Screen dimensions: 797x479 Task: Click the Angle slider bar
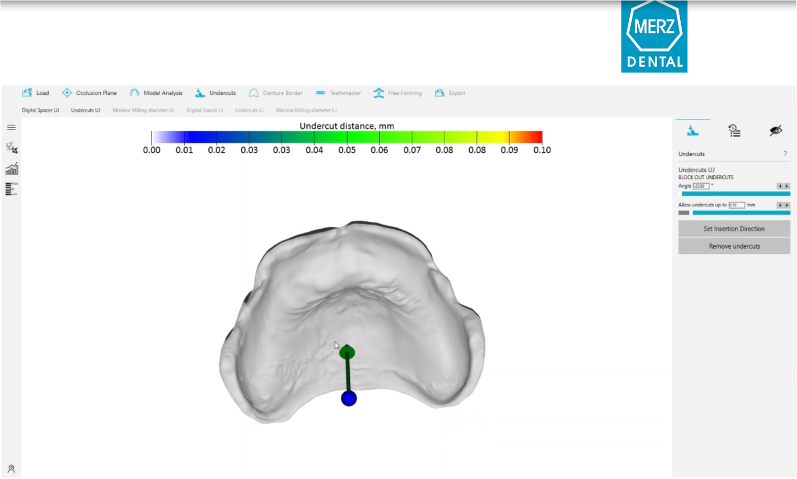tap(734, 194)
